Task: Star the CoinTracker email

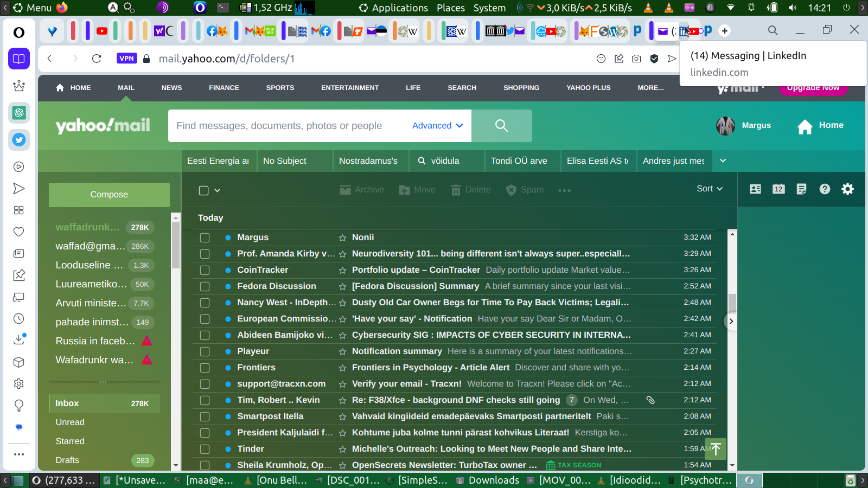Action: [342, 270]
